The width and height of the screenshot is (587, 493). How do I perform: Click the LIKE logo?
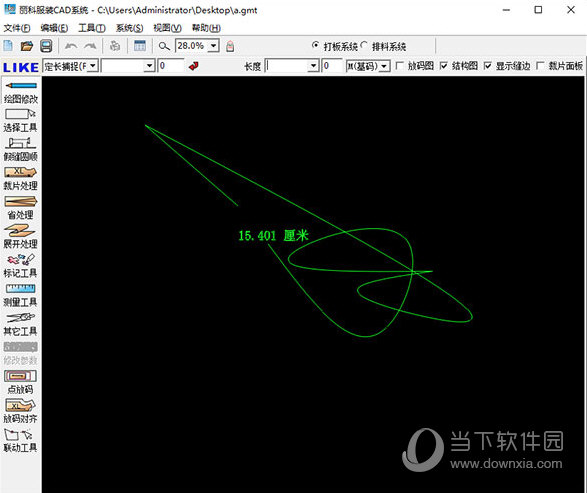pyautogui.click(x=21, y=67)
